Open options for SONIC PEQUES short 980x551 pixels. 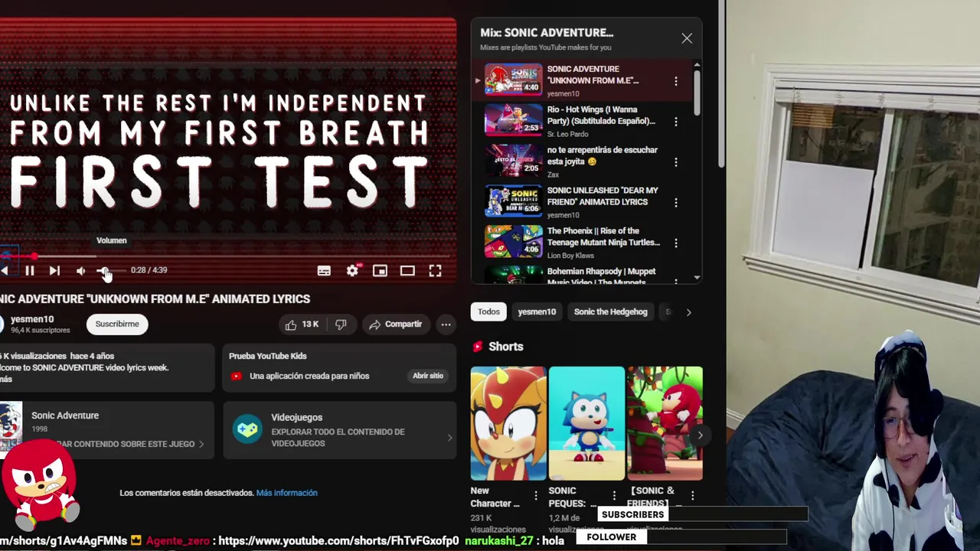[x=614, y=496]
